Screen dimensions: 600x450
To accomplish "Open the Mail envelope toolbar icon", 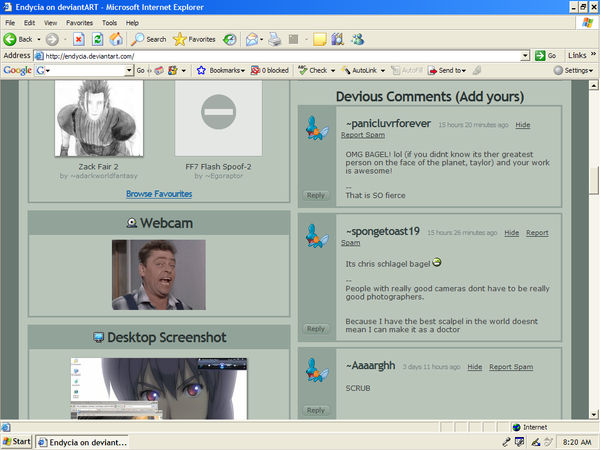I will [252, 39].
